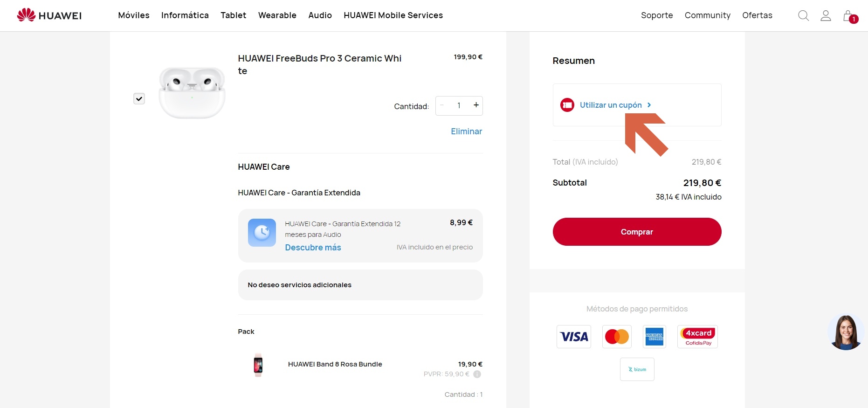Open the Móviles menu
The image size is (868, 408).
tap(134, 15)
